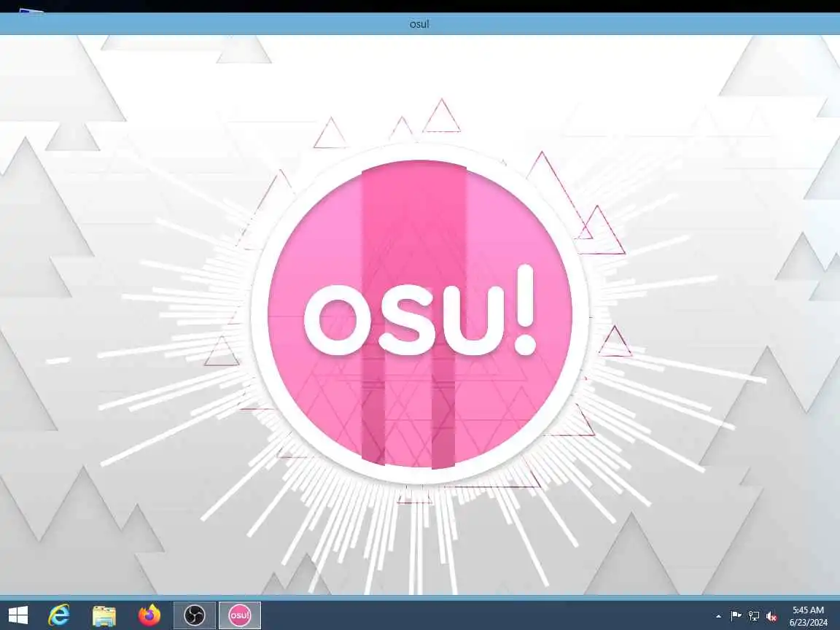Switch to OBS Studio in the taskbar

[195, 615]
